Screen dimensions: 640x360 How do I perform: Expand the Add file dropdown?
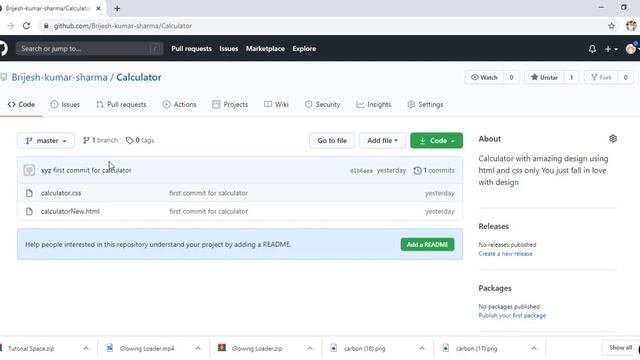click(x=382, y=141)
